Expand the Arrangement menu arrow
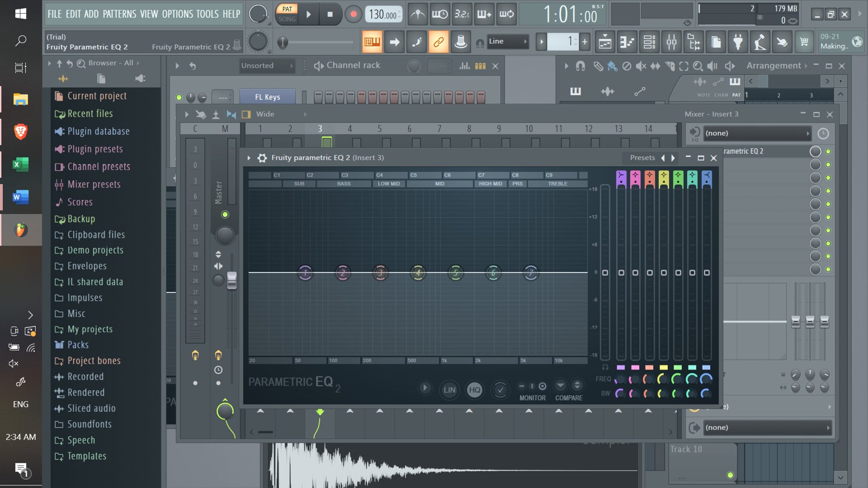The width and height of the screenshot is (868, 488). click(x=567, y=66)
